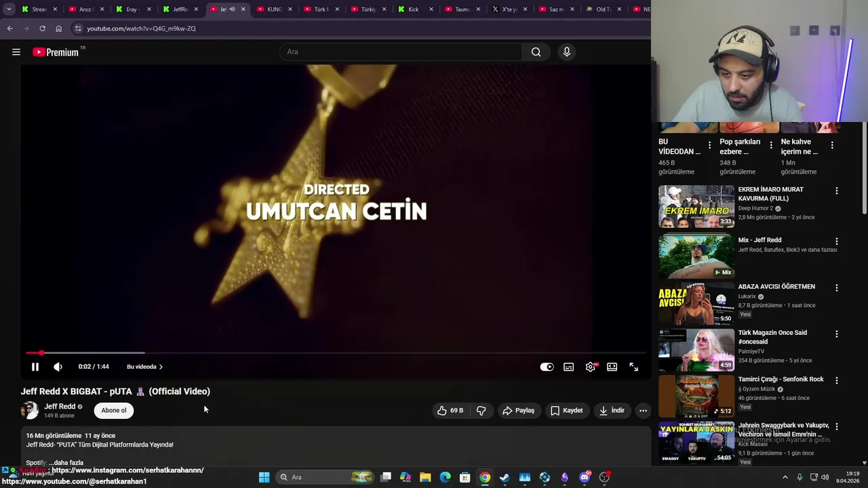Viewport: 868px width, 488px height.
Task: Open options for 'BU VİDEODAN' recommendation
Action: [709, 146]
